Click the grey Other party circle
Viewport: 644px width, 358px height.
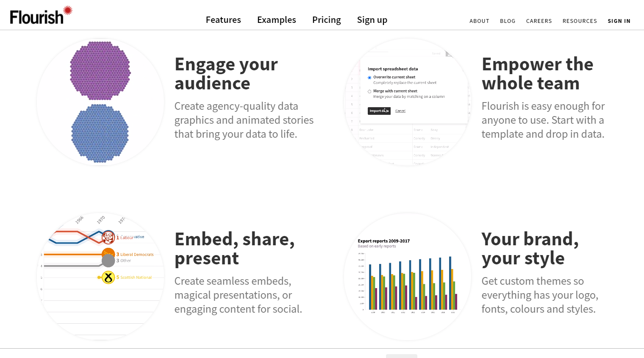click(x=108, y=261)
